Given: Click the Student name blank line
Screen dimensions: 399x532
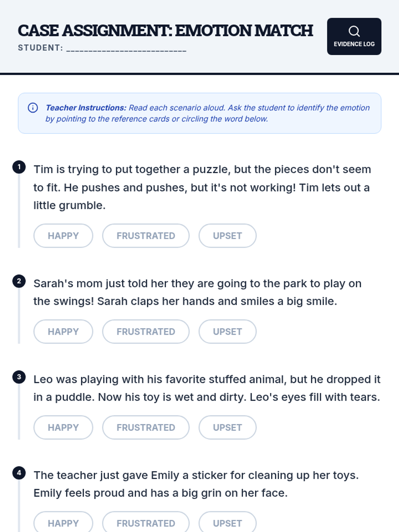Looking at the screenshot, I should click(x=126, y=49).
